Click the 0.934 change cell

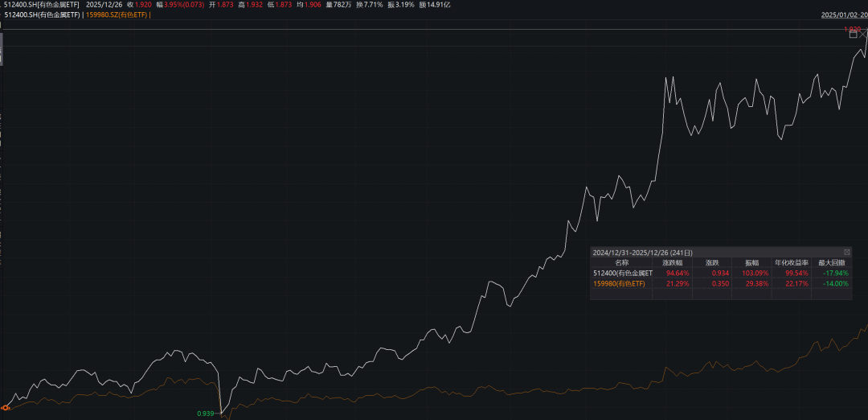tap(719, 274)
